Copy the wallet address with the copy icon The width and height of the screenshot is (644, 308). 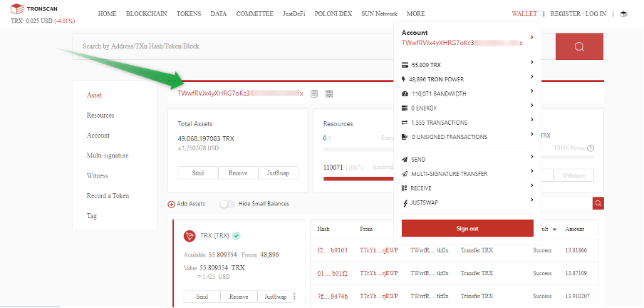click(314, 93)
